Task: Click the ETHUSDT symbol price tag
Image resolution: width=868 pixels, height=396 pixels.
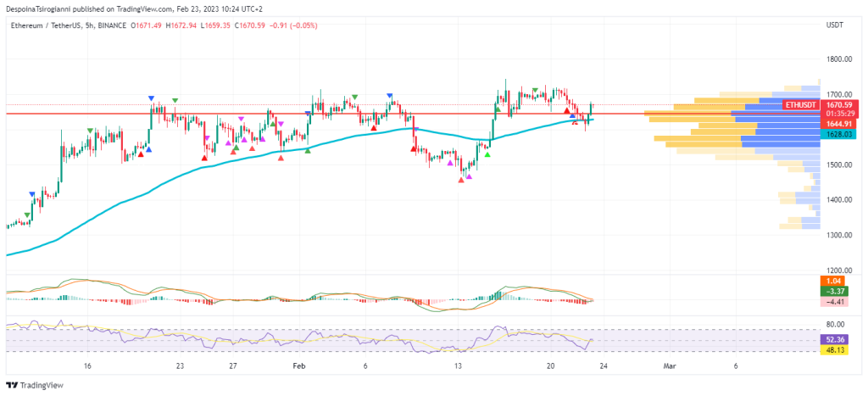Action: [801, 104]
